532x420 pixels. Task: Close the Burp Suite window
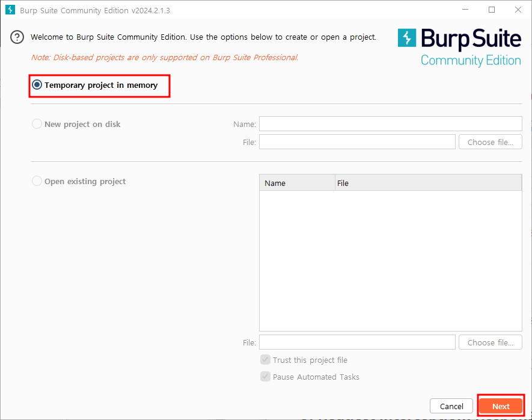(x=518, y=10)
